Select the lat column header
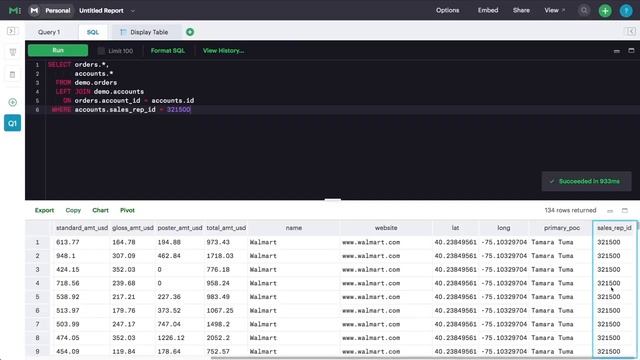Viewport: 640px width, 360px height. 456,228
